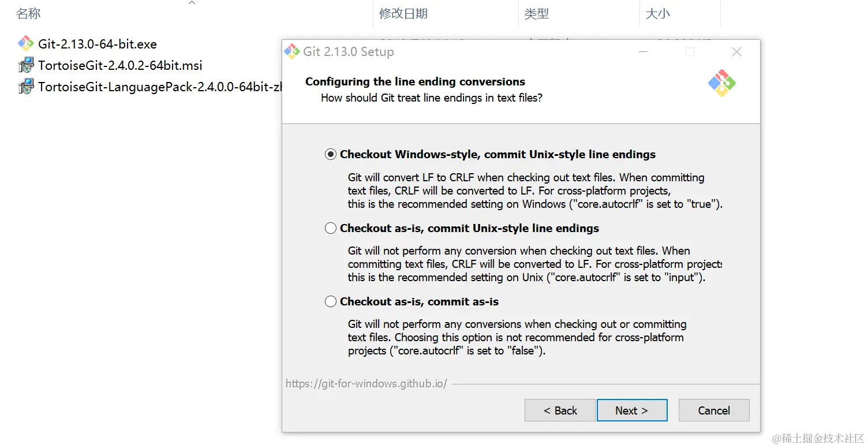Go back with the Back button

pos(560,410)
